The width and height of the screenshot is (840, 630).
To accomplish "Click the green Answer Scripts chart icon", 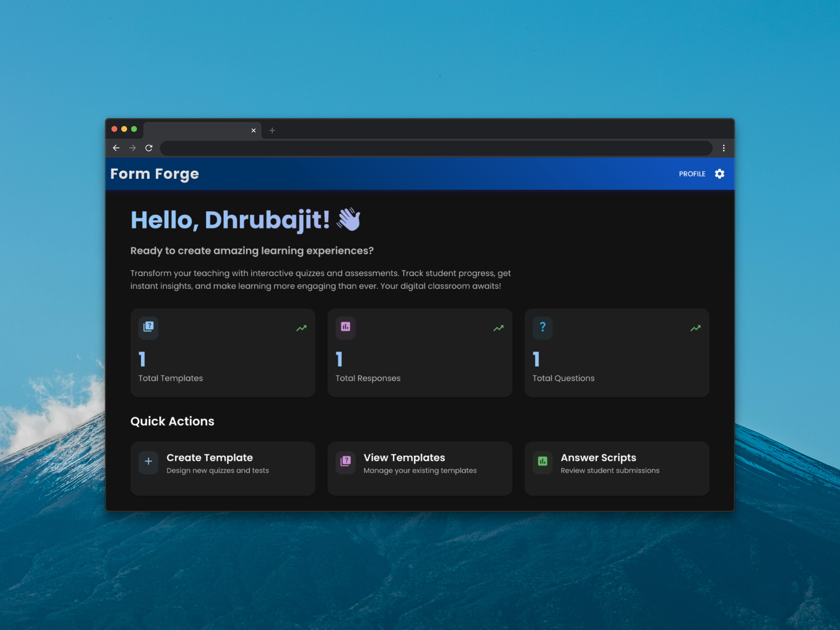I will pos(542,461).
